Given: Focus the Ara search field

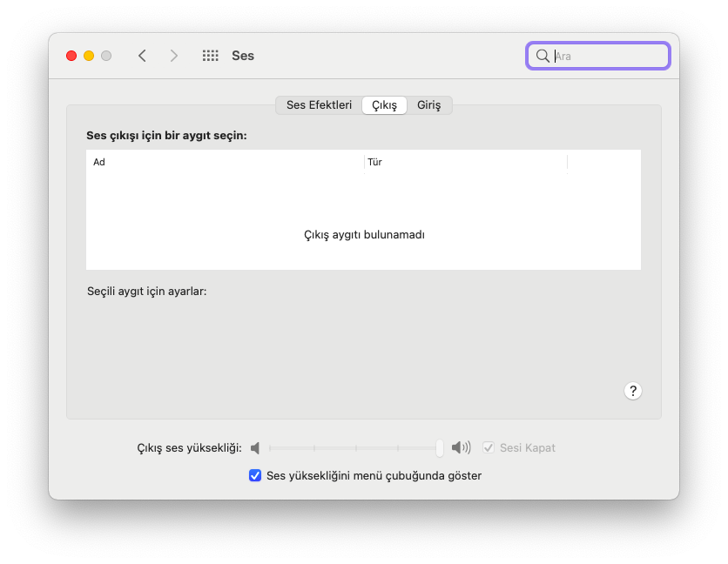Looking at the screenshot, I should pos(608,56).
